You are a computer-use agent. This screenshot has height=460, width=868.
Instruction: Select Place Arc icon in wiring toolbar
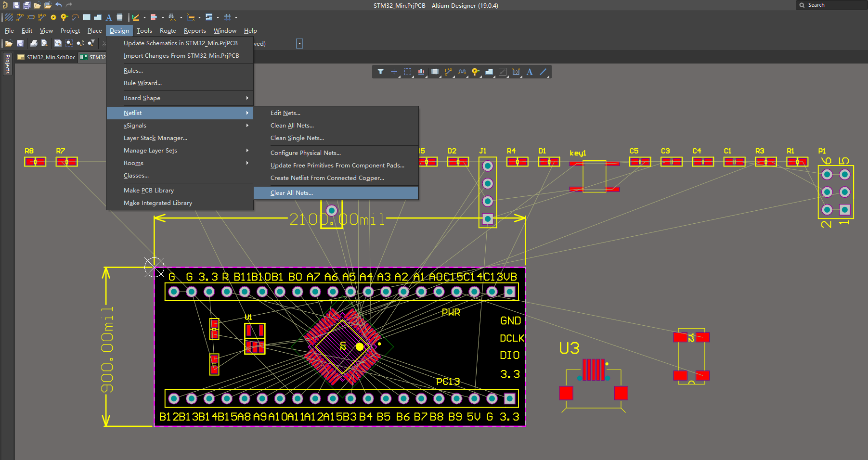pos(75,17)
